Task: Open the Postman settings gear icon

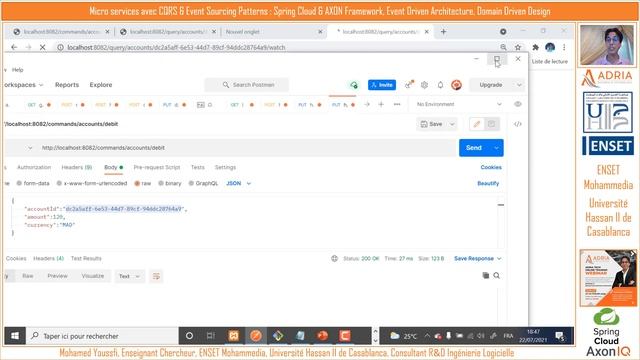Action: pos(424,85)
